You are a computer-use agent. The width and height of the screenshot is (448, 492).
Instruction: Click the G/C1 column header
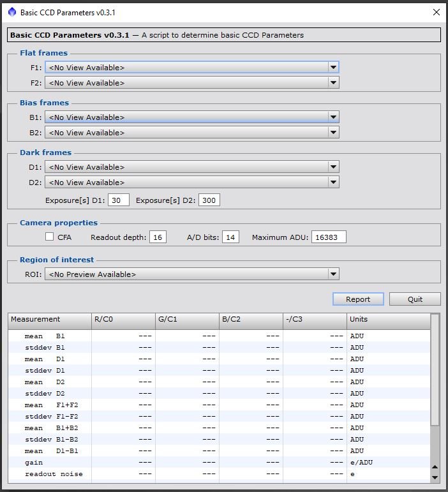pos(187,321)
